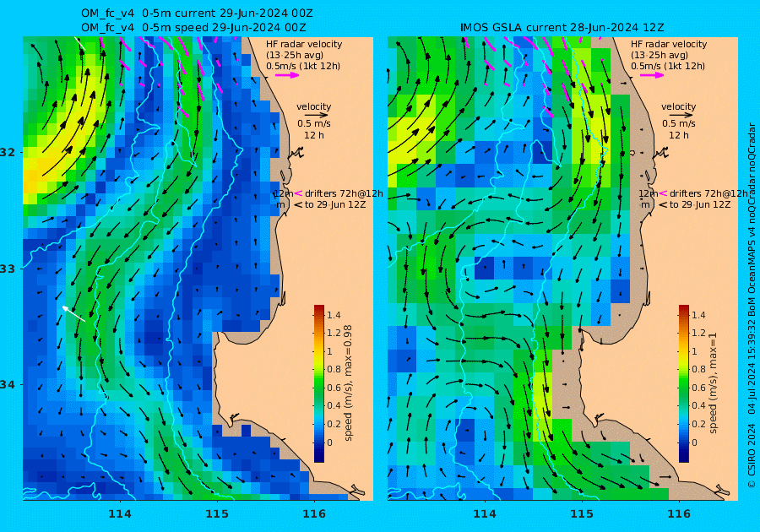
Task: Click the vertical '© CSIRO 2024' copyright text
Action: (752, 455)
